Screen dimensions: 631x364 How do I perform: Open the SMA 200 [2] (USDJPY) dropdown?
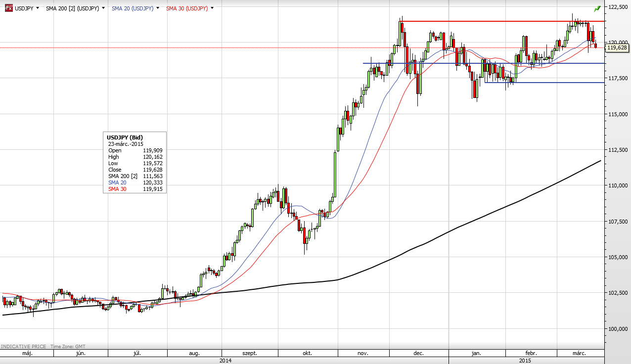click(103, 8)
